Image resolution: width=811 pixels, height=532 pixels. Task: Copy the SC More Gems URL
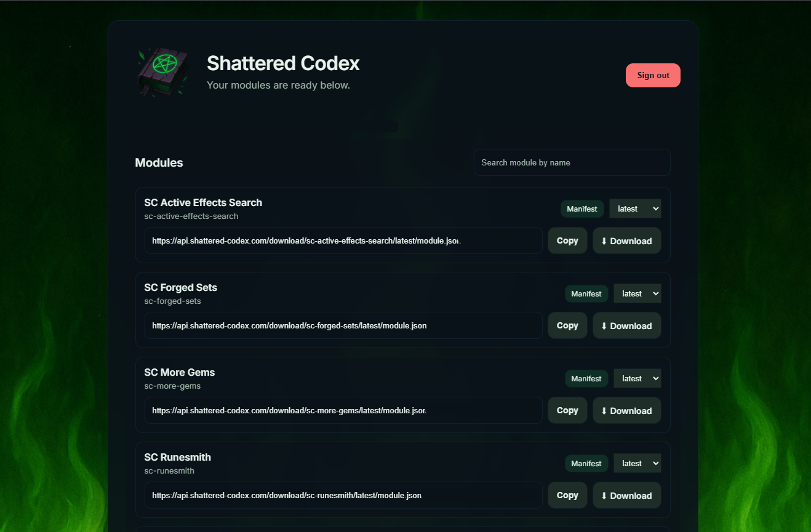click(567, 410)
